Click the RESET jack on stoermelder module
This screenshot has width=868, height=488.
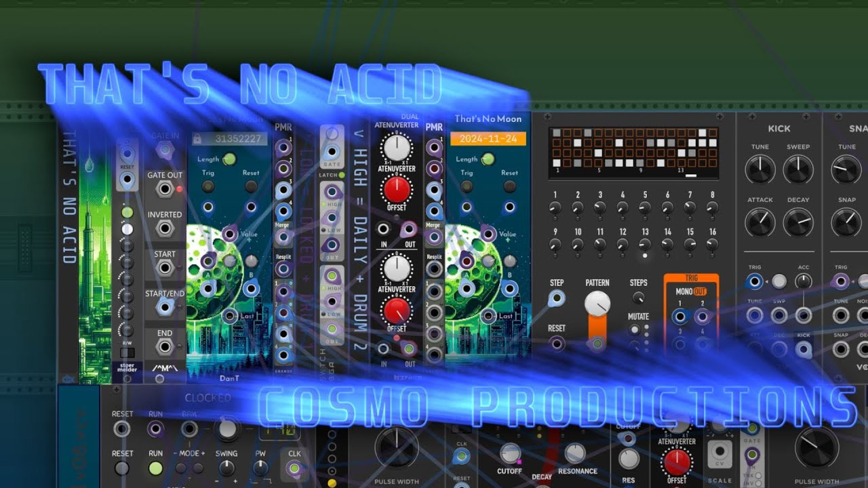[x=127, y=180]
